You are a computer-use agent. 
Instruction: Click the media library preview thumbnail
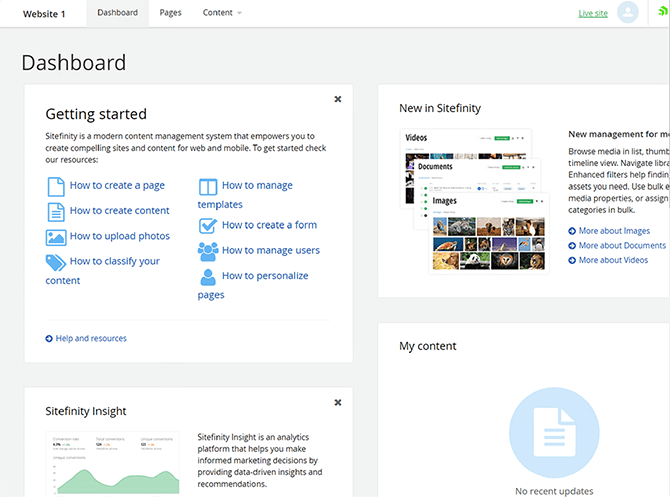467,200
